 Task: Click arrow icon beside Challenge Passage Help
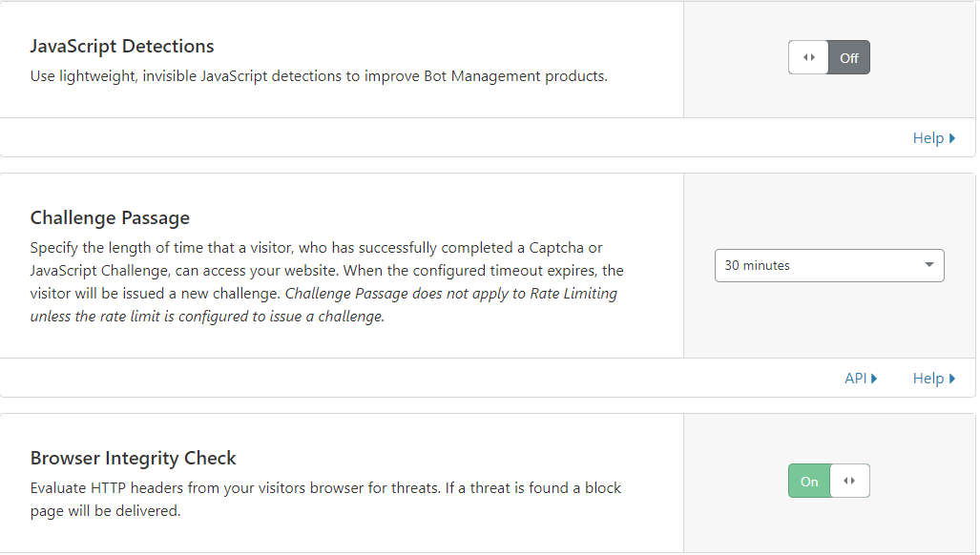(952, 379)
